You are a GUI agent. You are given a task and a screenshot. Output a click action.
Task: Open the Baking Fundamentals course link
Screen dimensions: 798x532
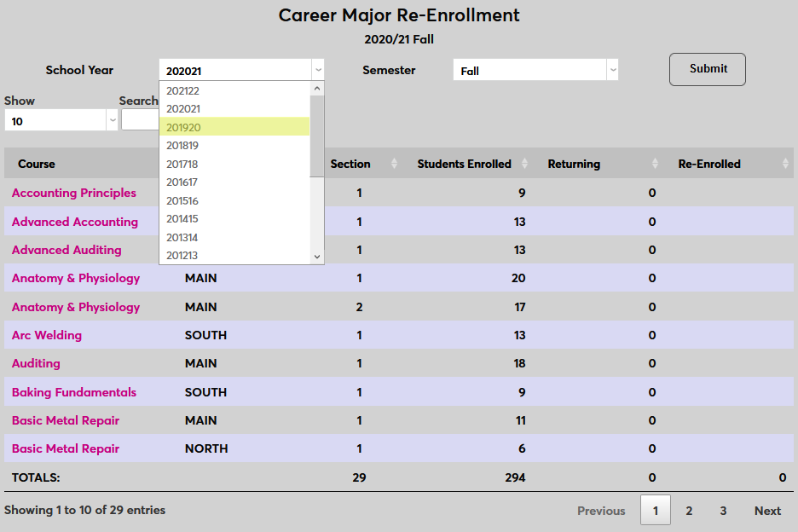74,392
